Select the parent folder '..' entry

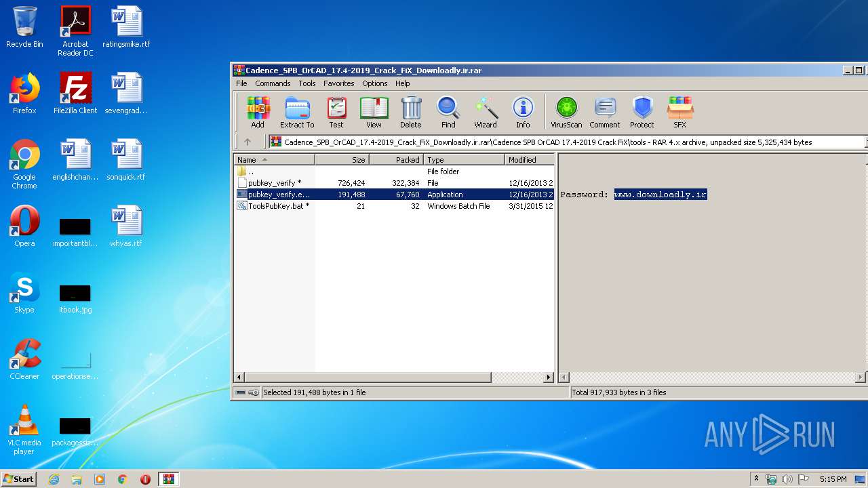[394, 171]
